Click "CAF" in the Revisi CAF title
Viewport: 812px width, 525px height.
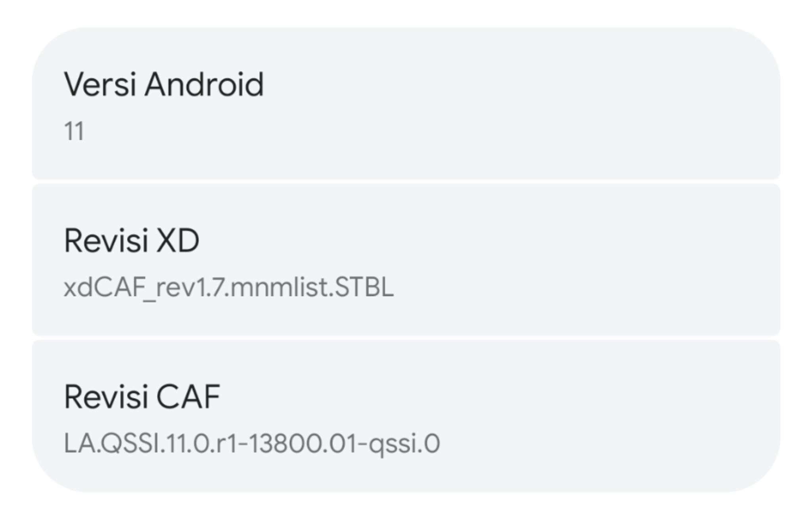188,397
